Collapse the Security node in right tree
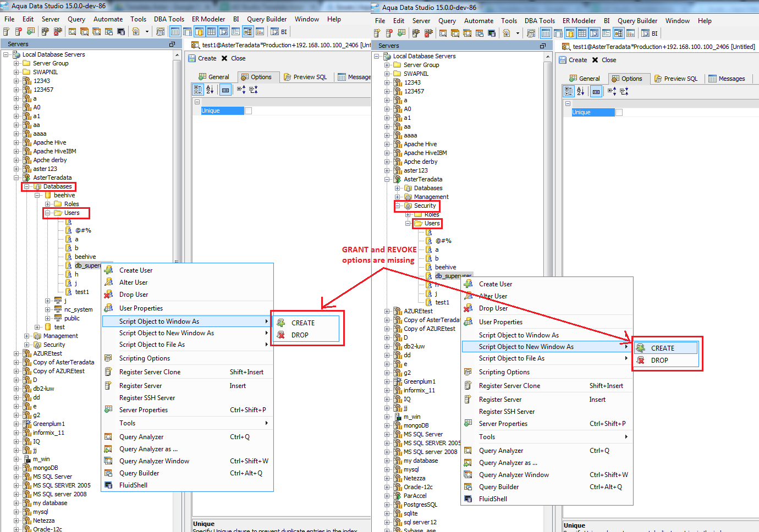 [x=397, y=206]
